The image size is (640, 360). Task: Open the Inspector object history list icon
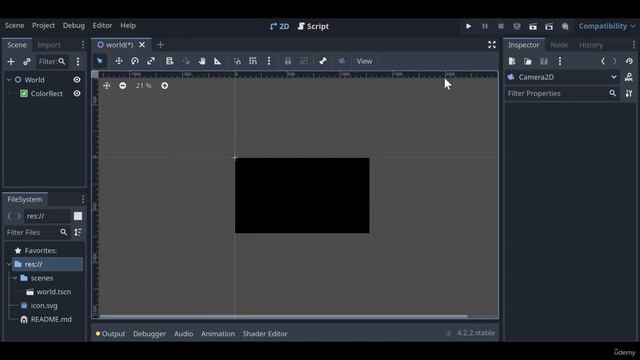(x=629, y=61)
